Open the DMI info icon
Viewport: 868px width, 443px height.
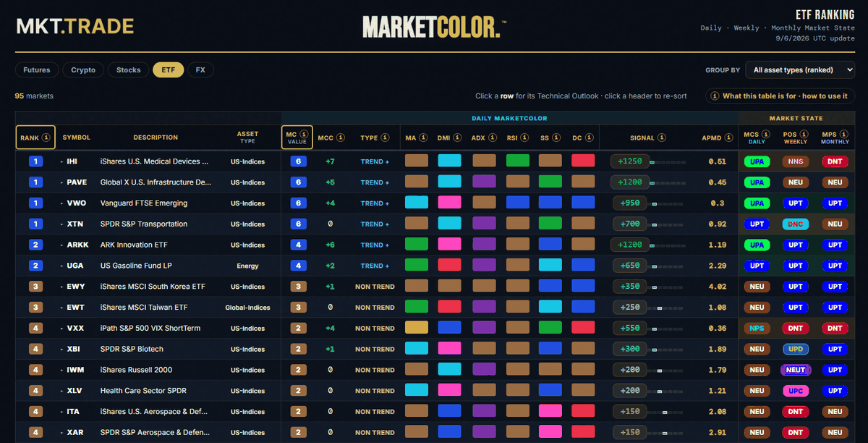tap(457, 138)
